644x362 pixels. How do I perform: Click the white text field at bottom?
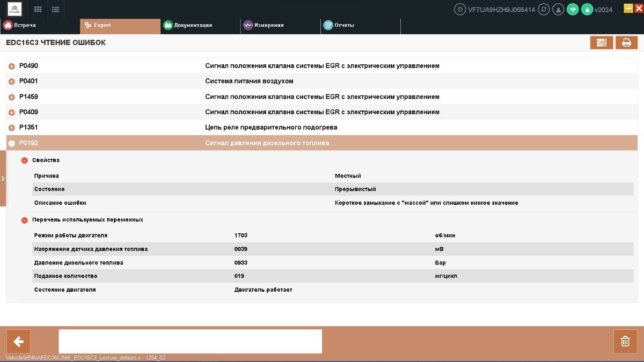click(x=190, y=341)
